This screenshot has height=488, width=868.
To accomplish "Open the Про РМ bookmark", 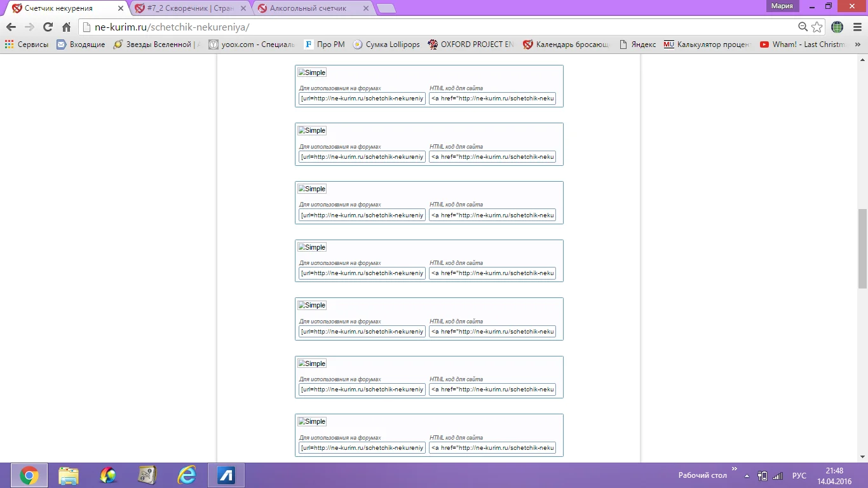I will 324,44.
